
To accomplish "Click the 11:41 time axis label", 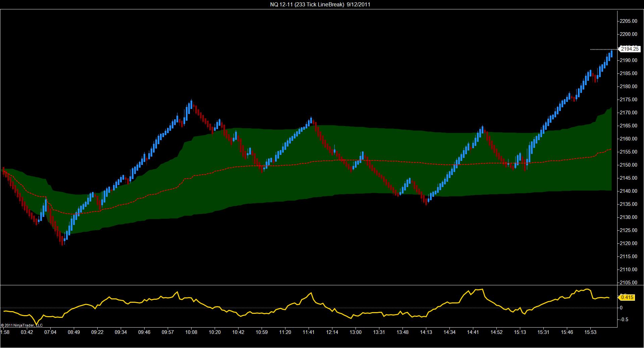I will tap(309, 332).
